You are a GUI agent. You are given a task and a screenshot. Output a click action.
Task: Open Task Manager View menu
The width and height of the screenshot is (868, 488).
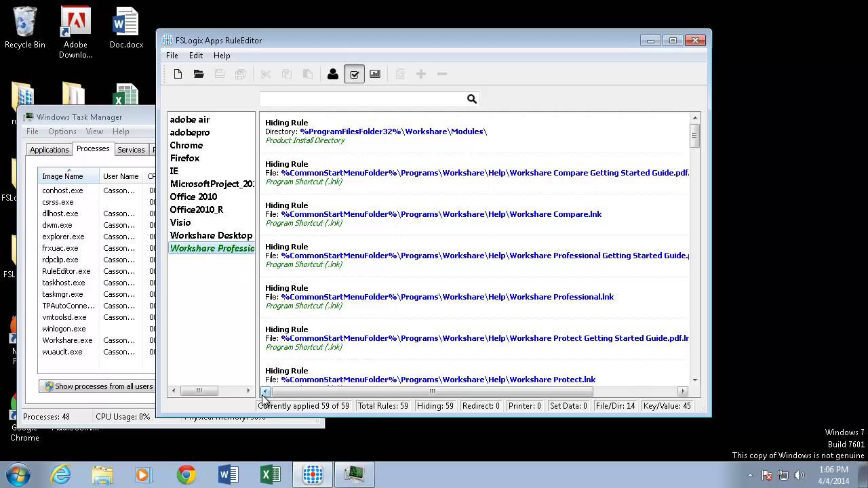(94, 131)
